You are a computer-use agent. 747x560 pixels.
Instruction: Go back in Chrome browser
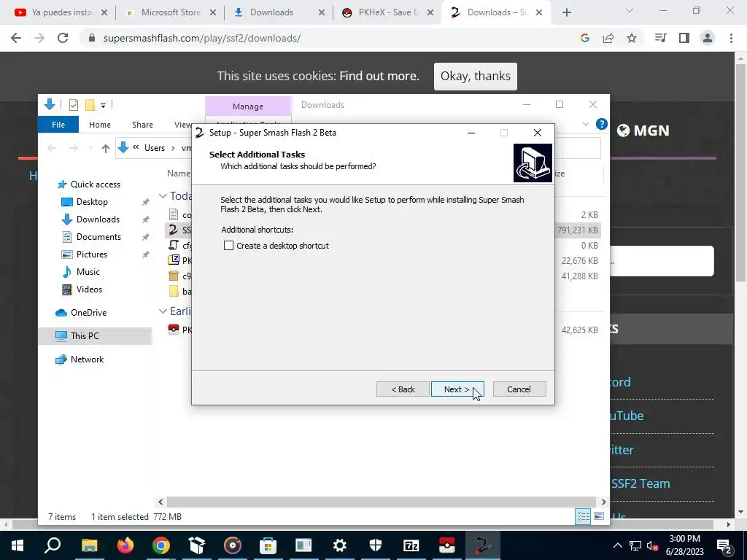pyautogui.click(x=16, y=38)
